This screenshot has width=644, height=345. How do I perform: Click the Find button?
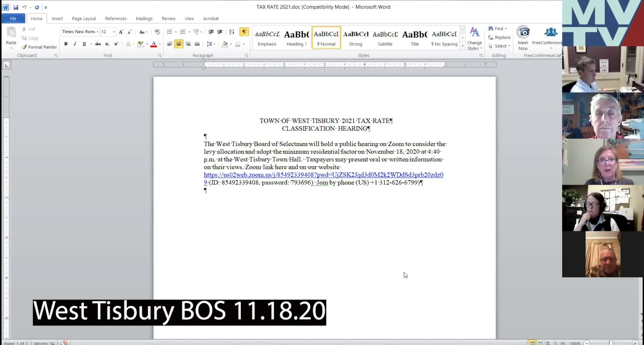(497, 28)
